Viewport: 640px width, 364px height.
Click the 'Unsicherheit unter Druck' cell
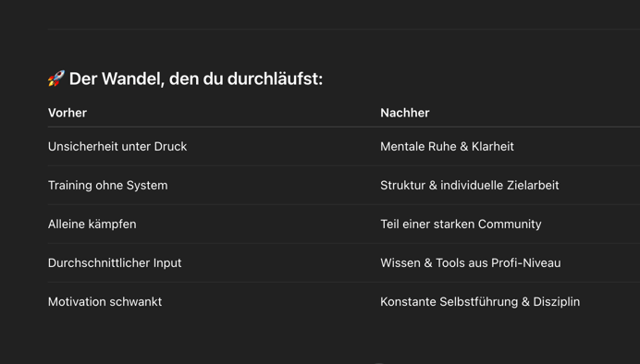point(117,146)
